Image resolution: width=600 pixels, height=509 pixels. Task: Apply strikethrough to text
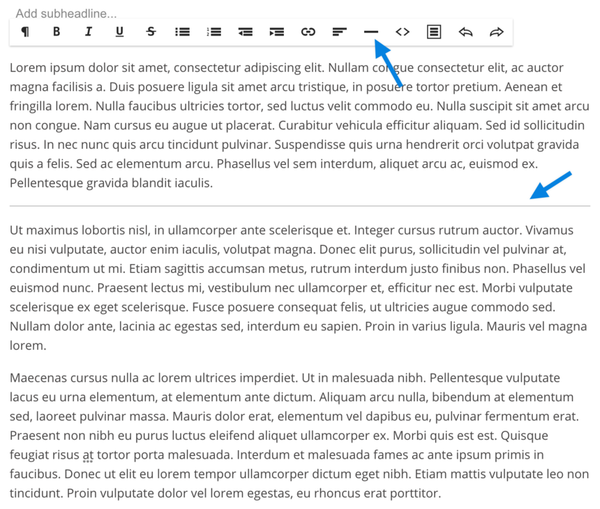pos(151,32)
